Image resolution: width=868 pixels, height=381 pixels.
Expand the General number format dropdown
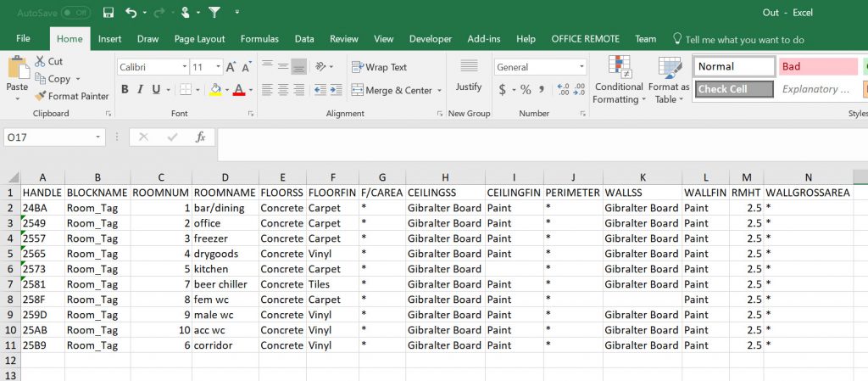click(581, 67)
